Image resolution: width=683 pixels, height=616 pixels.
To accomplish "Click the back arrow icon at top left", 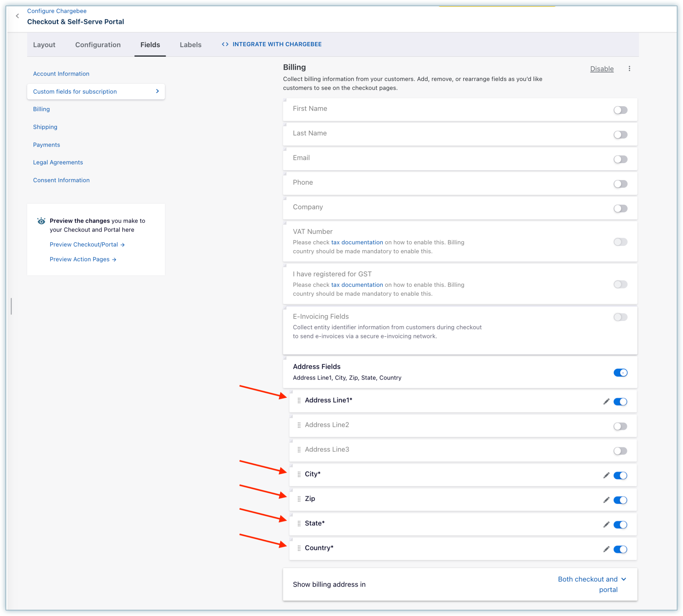I will [17, 16].
